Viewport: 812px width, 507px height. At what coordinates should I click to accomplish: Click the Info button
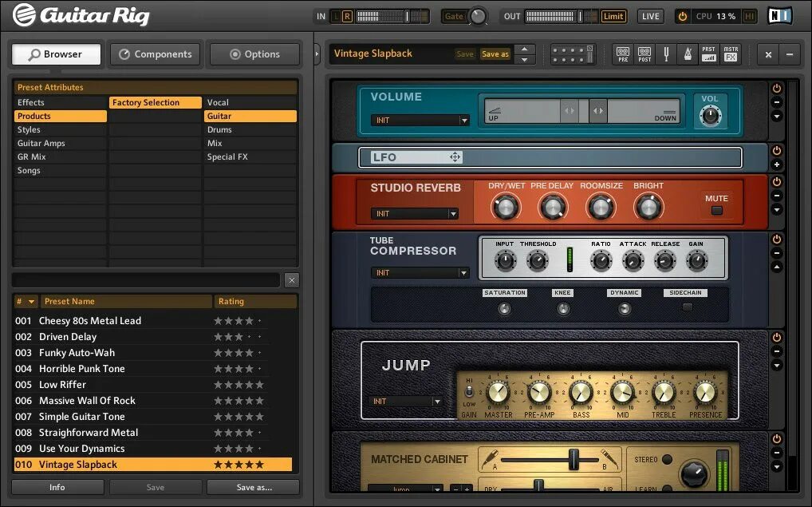[57, 487]
